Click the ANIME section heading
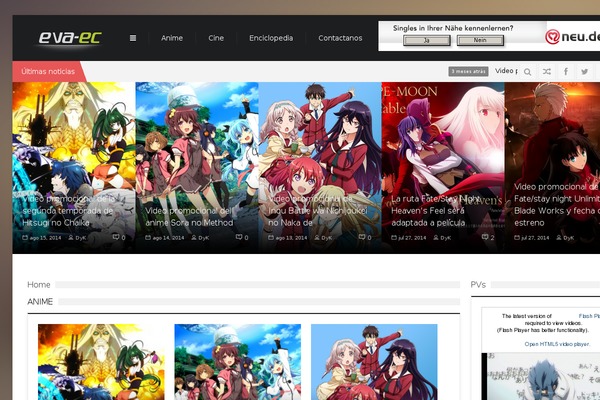The height and width of the screenshot is (400, 600). [40, 302]
